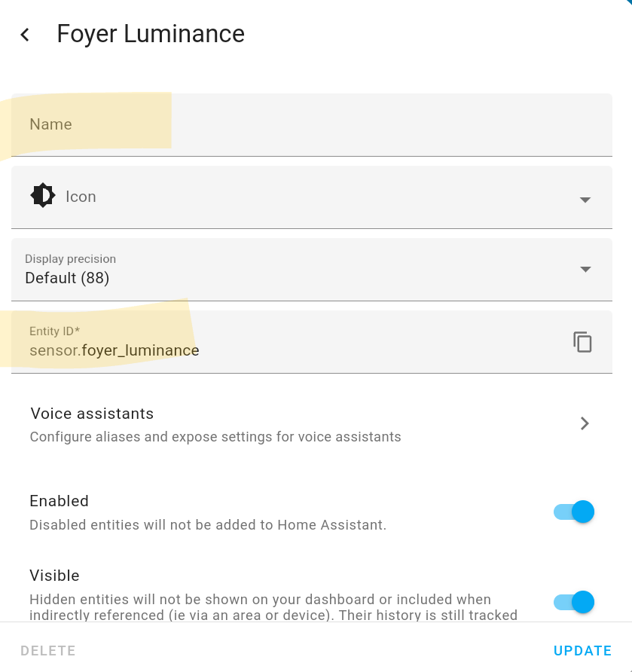This screenshot has width=632, height=672.
Task: Click the gear-shaped icon placeholder
Action: coord(42,196)
